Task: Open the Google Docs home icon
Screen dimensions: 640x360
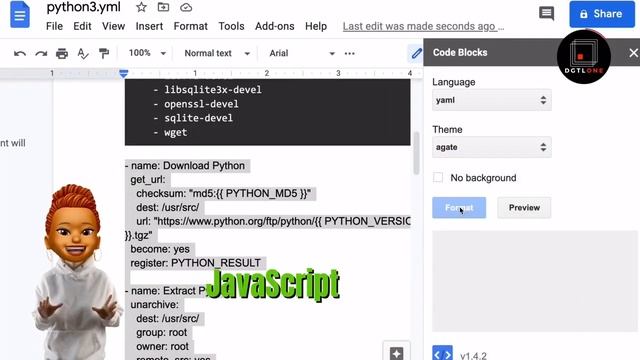Action: (20, 15)
